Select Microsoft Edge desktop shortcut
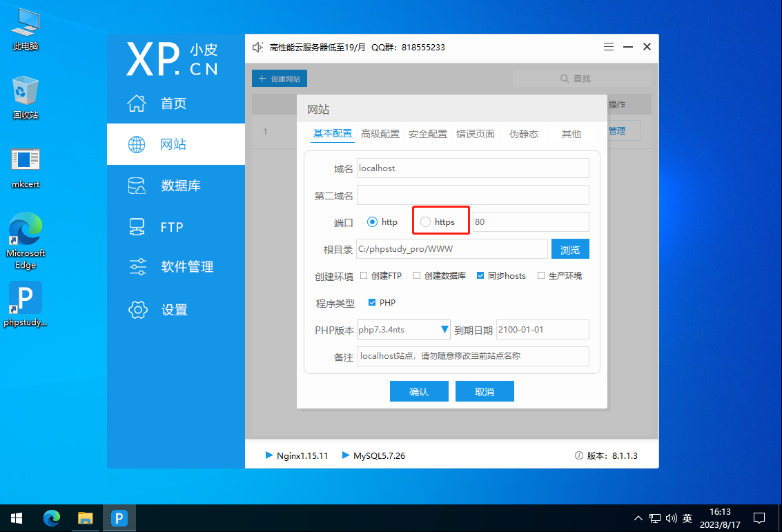This screenshot has width=782, height=532. coord(26,240)
